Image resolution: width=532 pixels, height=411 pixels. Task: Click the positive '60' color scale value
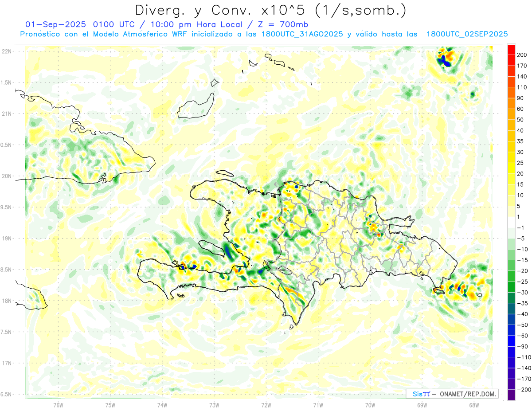(x=521, y=109)
